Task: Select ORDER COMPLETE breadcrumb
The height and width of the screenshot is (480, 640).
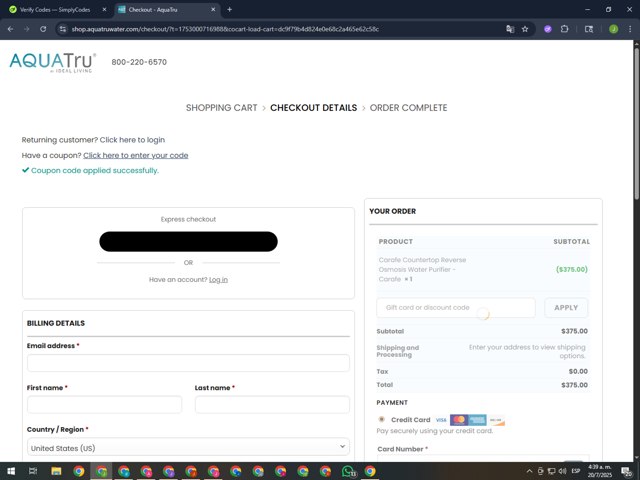Action: (408, 108)
